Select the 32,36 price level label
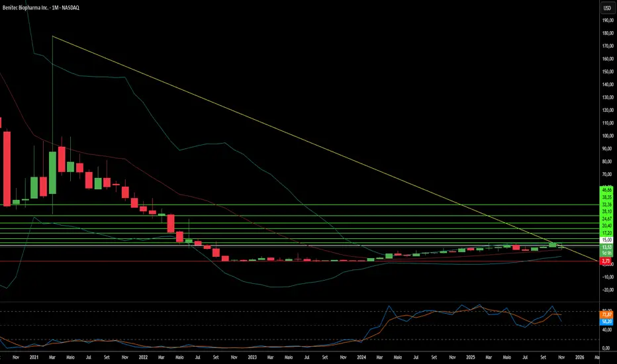Image resolution: width=617 pixels, height=364 pixels. (606, 205)
